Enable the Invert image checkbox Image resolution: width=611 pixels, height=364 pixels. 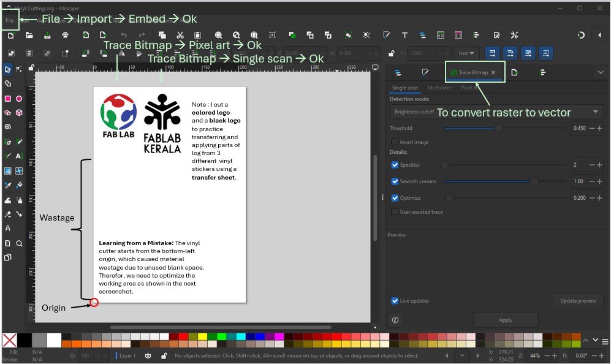(395, 142)
